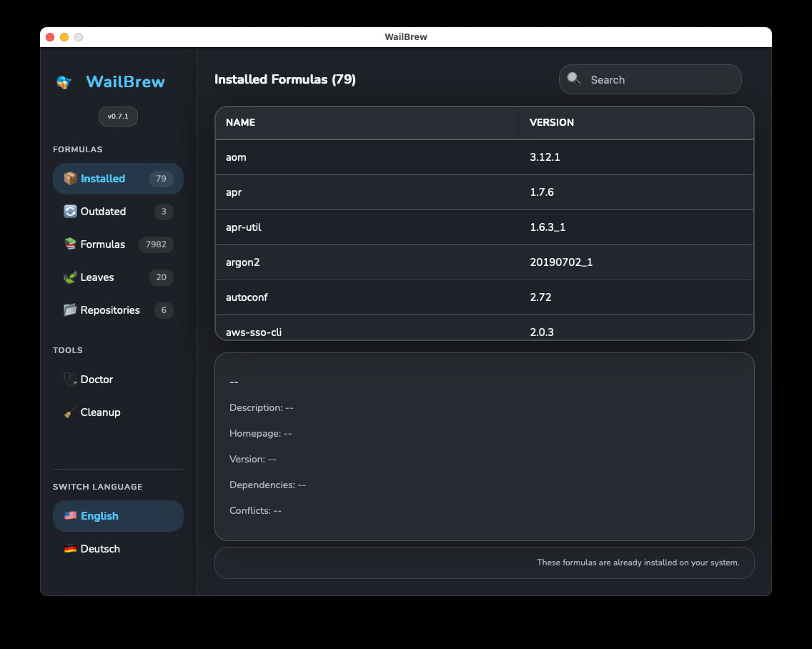
Task: Click the Installed package box icon
Action: click(x=70, y=178)
